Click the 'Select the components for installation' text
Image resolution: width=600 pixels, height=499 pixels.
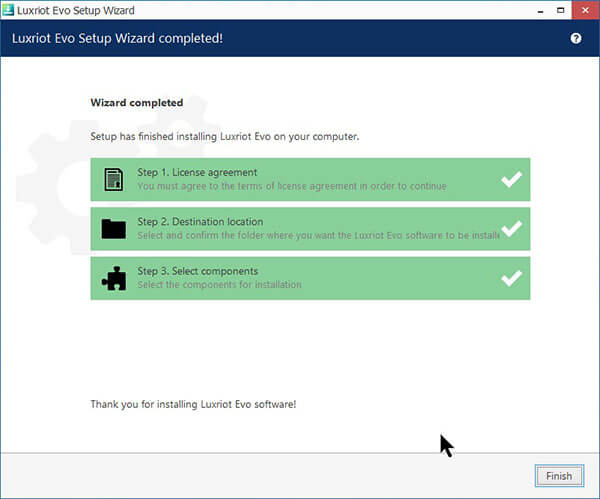pos(219,285)
